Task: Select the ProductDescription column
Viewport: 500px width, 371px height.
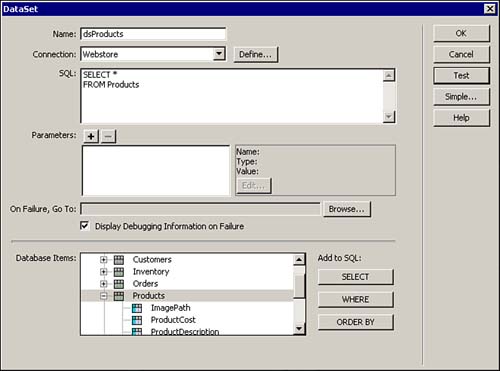Action: pyautogui.click(x=185, y=331)
